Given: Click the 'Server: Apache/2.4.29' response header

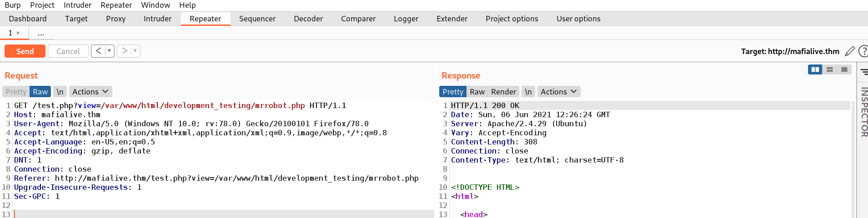Looking at the screenshot, I should click(x=519, y=124).
